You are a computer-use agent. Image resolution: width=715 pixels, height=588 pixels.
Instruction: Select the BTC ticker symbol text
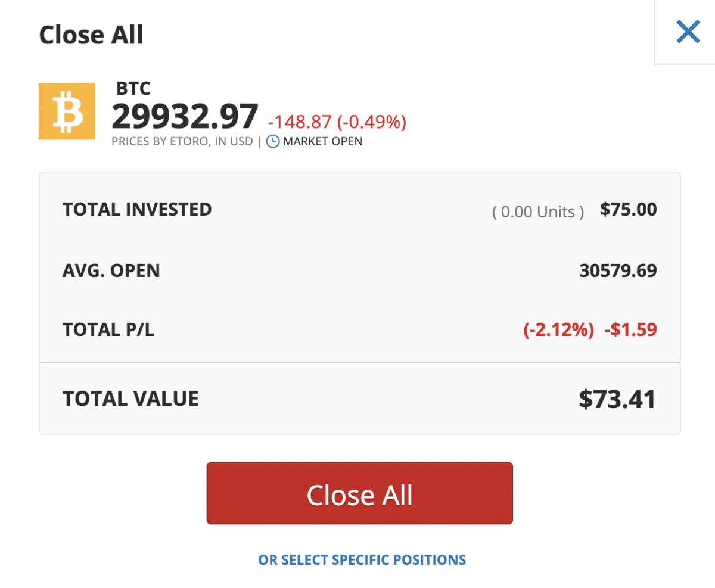click(x=132, y=88)
